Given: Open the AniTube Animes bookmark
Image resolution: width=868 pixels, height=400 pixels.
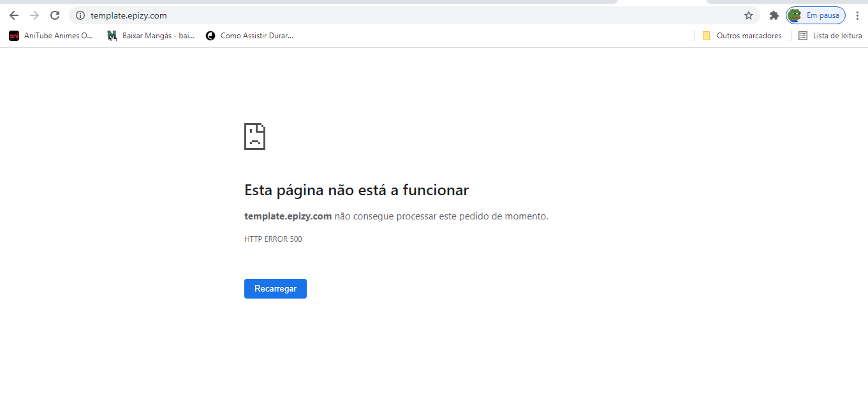Looking at the screenshot, I should click(x=51, y=36).
